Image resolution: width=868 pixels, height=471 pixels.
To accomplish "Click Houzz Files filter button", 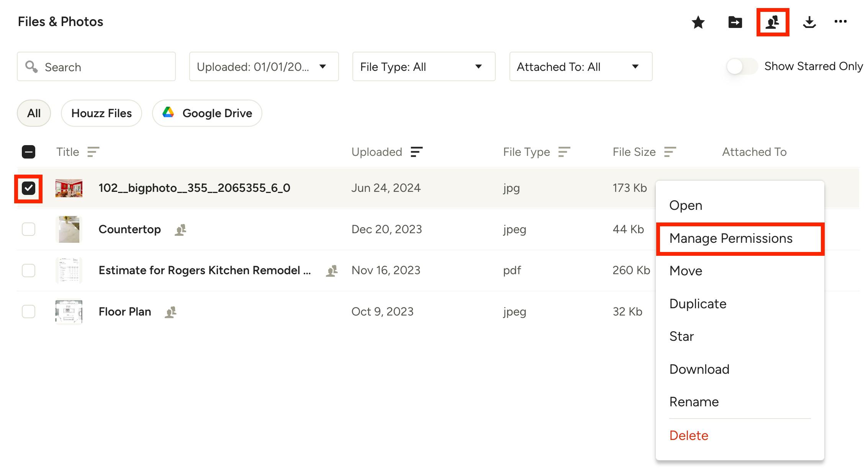I will coord(102,113).
